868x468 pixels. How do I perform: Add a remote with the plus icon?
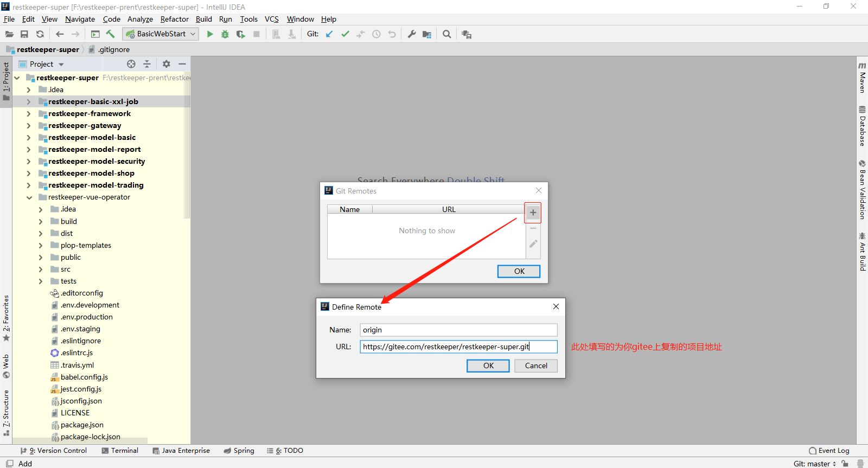(x=533, y=213)
